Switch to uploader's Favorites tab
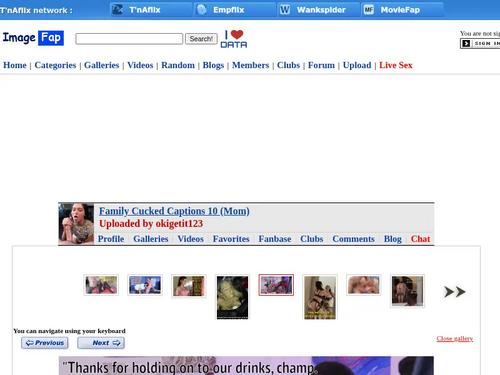This screenshot has width=500, height=375. coord(231,239)
